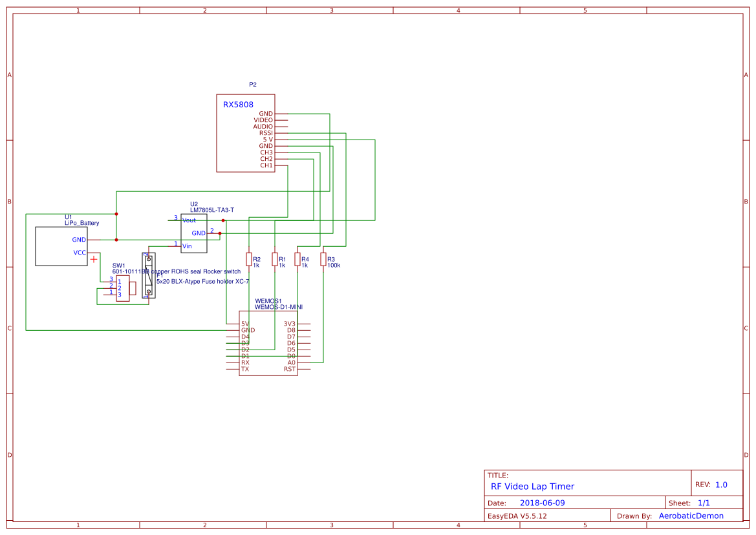Click the VIDEO pin on RX5808
This screenshot has height=535, width=756.
pyautogui.click(x=263, y=120)
